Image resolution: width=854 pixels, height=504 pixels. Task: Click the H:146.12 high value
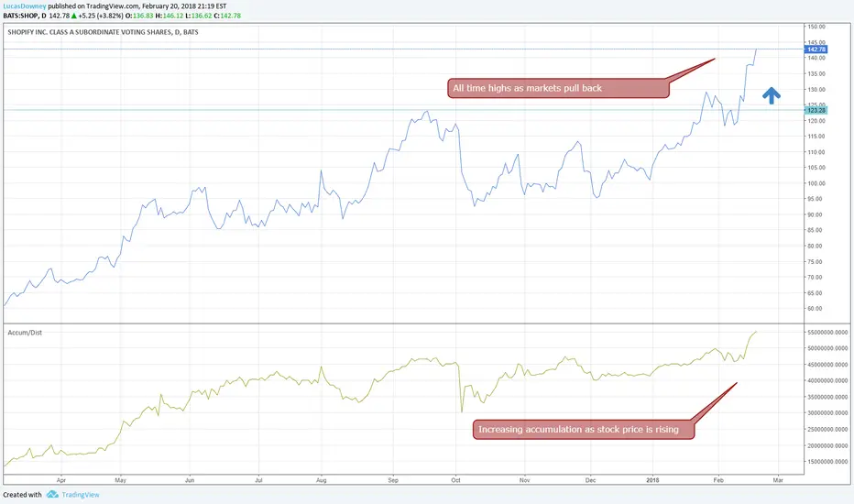coord(170,16)
